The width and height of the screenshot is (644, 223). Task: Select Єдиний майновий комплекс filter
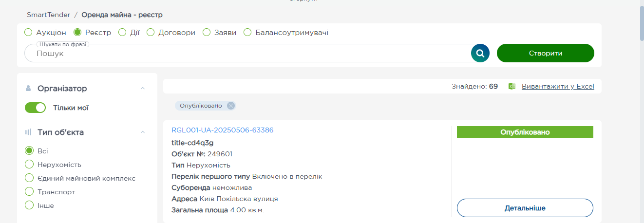29,178
